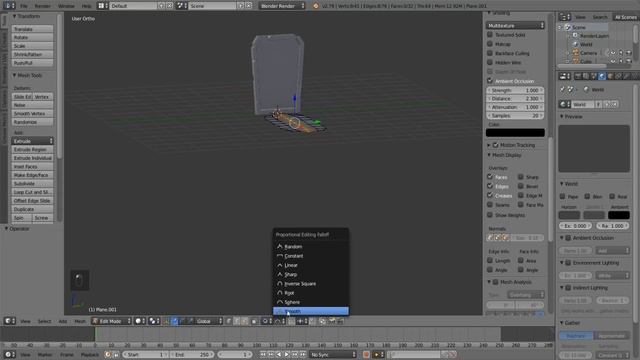Image resolution: width=640 pixels, height=360 pixels.
Task: Adjust the AO Strength field
Action: 515,90
